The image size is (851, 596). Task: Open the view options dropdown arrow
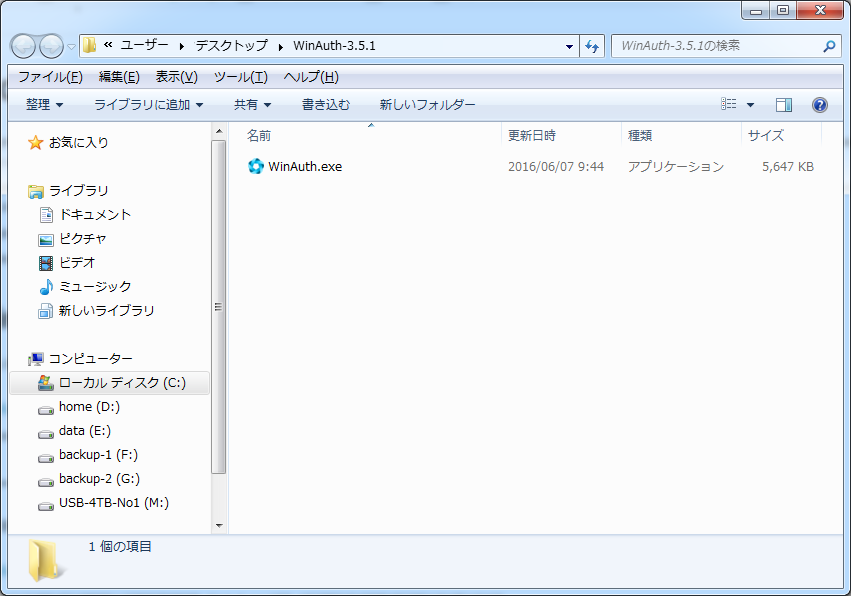pyautogui.click(x=750, y=104)
